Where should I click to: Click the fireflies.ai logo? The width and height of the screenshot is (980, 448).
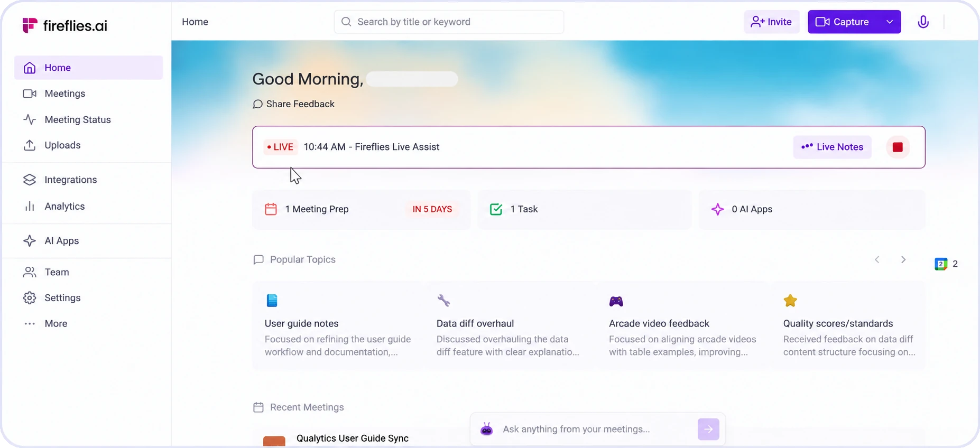pos(64,25)
